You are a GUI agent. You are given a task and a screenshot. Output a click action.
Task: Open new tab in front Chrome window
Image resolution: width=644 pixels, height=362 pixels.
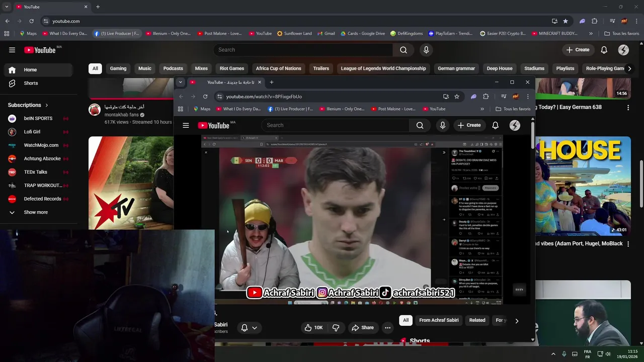click(x=271, y=82)
